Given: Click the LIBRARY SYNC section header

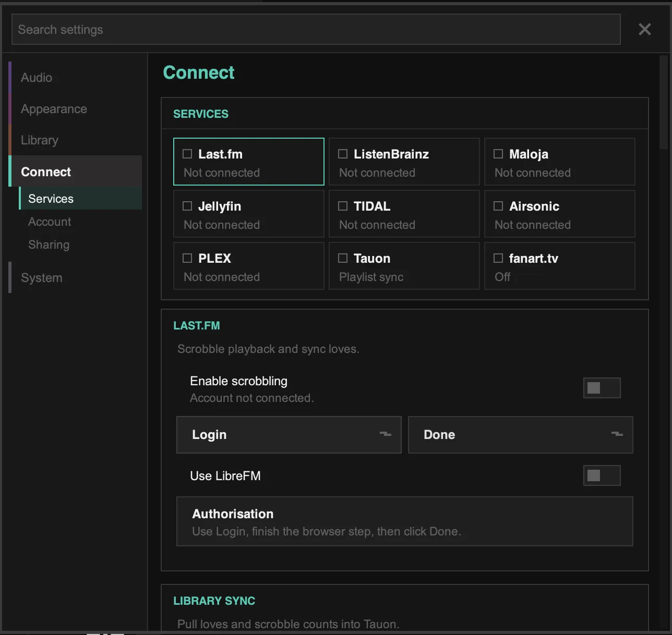Looking at the screenshot, I should pos(214,601).
